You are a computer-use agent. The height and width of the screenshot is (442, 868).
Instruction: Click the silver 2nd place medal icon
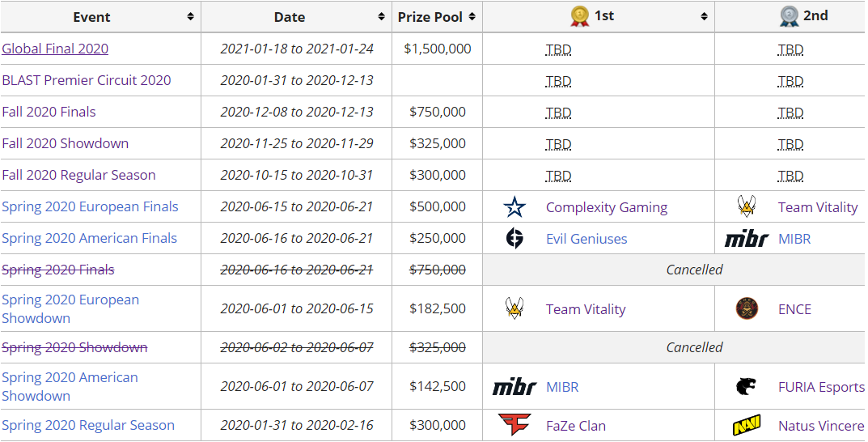point(790,16)
